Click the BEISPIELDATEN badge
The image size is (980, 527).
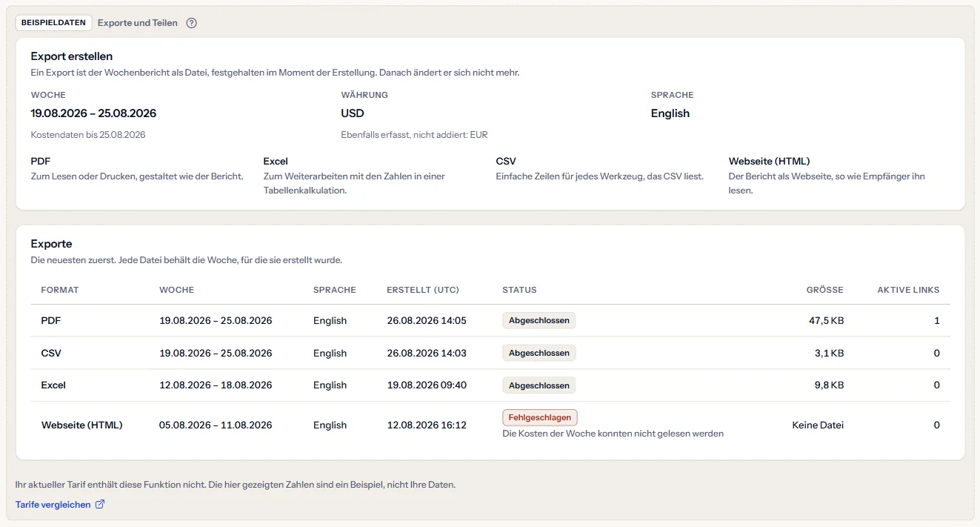tap(53, 23)
